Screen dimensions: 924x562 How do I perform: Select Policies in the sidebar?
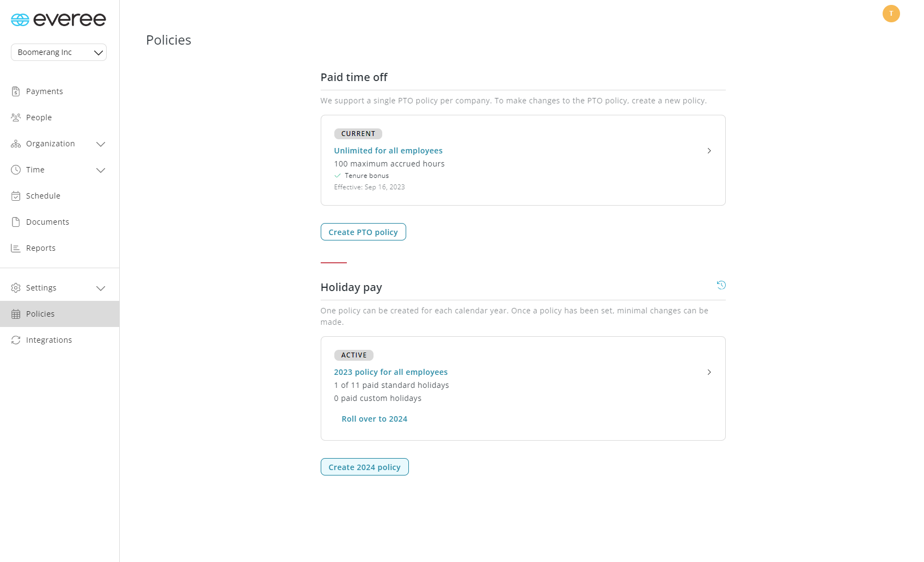coord(60,314)
